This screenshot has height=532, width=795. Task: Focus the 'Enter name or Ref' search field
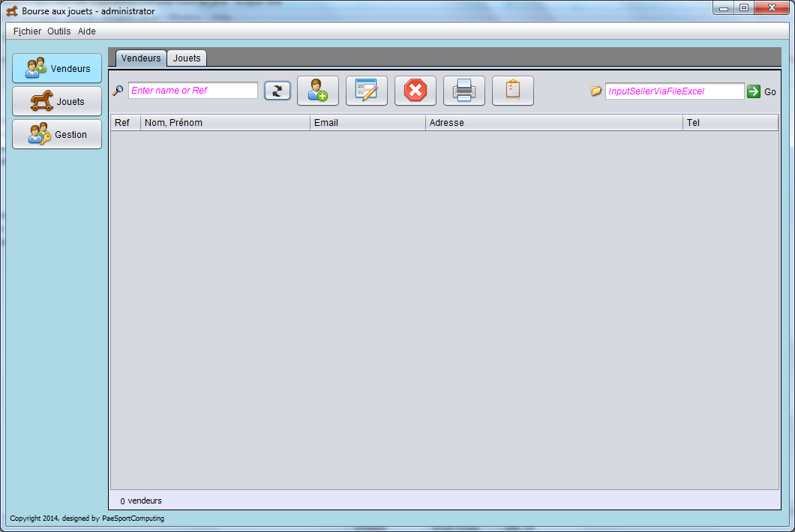[x=193, y=91]
